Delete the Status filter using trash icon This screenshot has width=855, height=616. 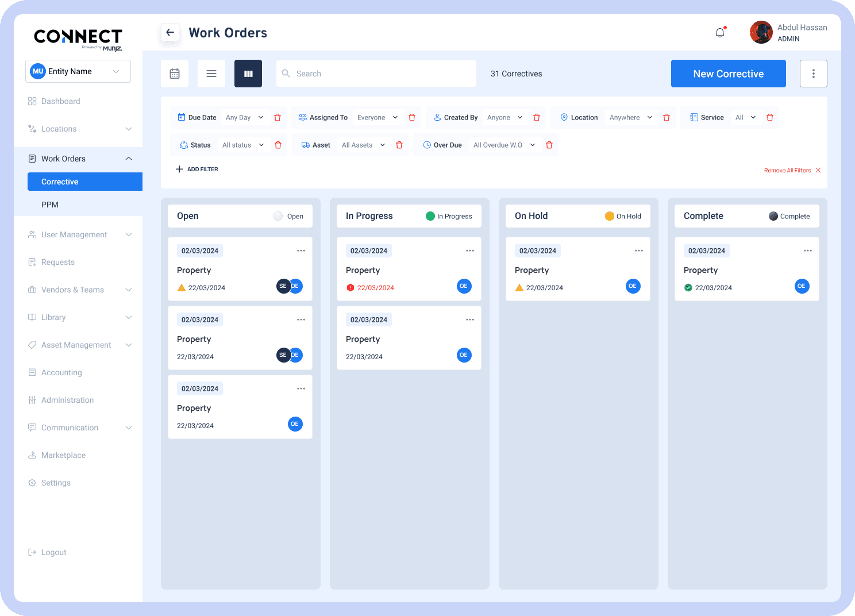pyautogui.click(x=278, y=144)
